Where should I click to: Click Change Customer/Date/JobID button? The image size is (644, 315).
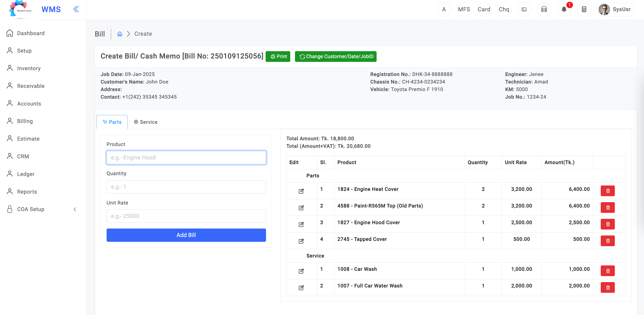(x=335, y=57)
